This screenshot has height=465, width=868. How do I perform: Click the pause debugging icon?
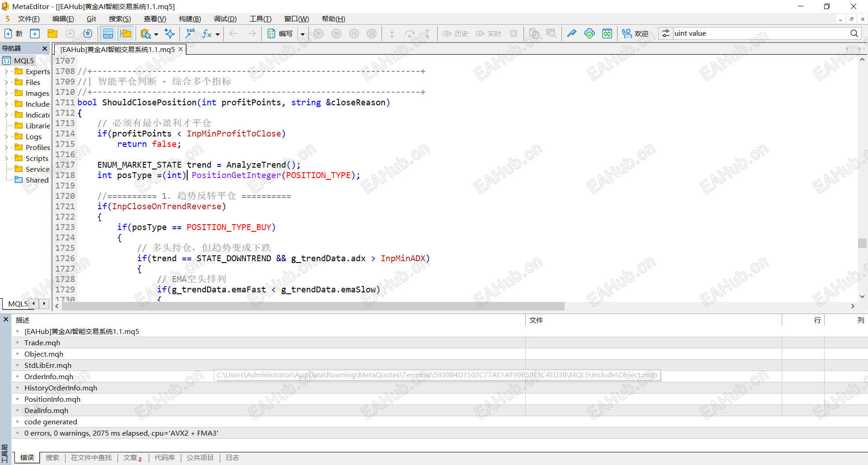354,33
